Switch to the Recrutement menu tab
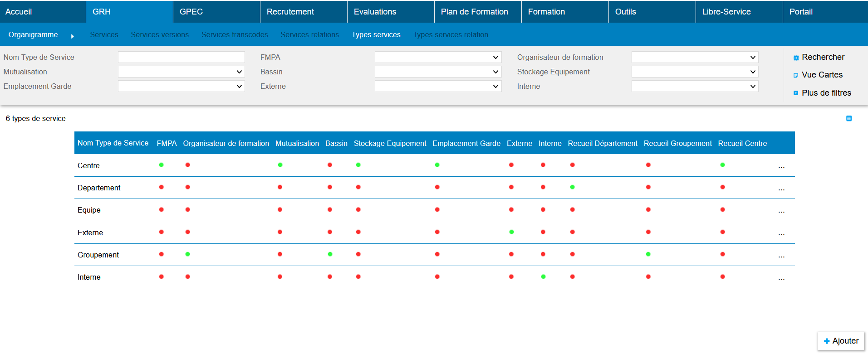This screenshot has height=354, width=868. point(290,12)
